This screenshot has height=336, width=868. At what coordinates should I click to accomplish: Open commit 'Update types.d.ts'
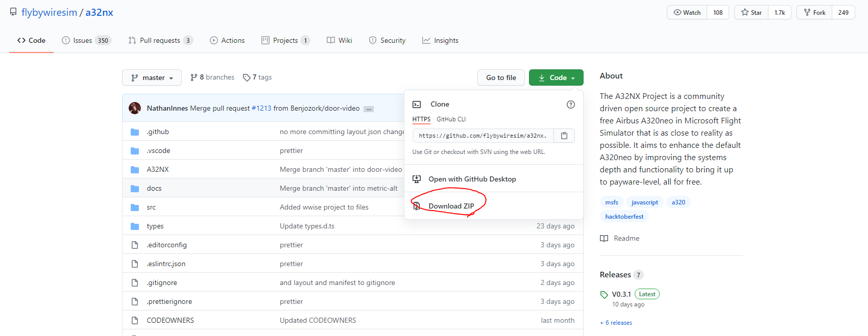[307, 226]
